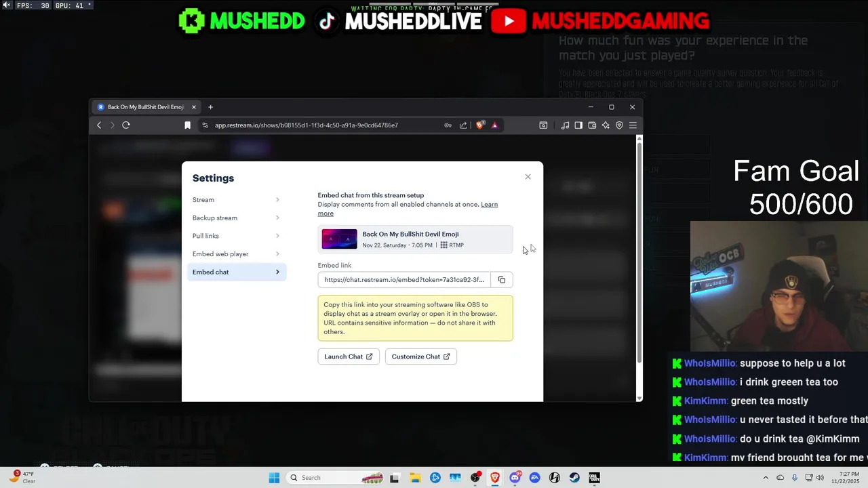
Task: Open Steam from the taskbar
Action: coord(574,478)
